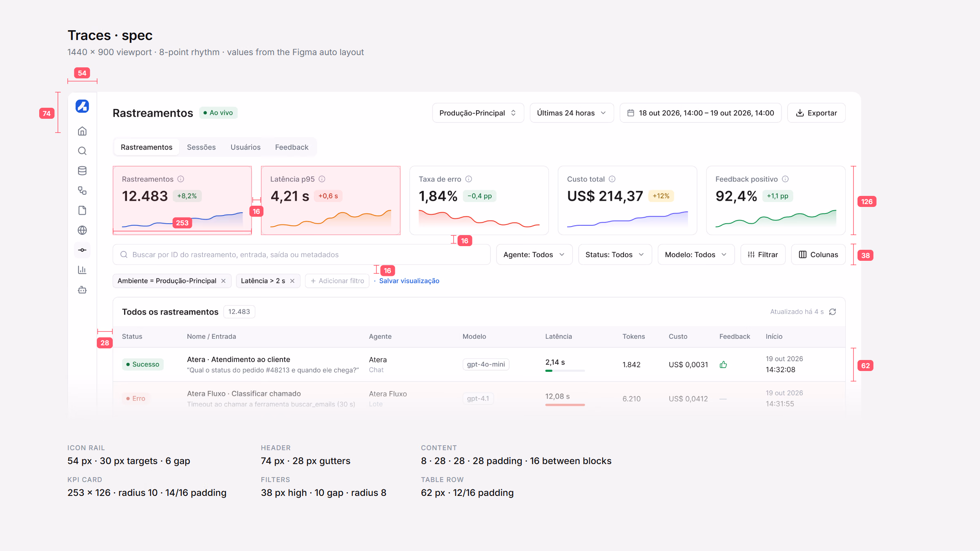
Task: Open the Status: Todos dropdown
Action: tap(615, 255)
